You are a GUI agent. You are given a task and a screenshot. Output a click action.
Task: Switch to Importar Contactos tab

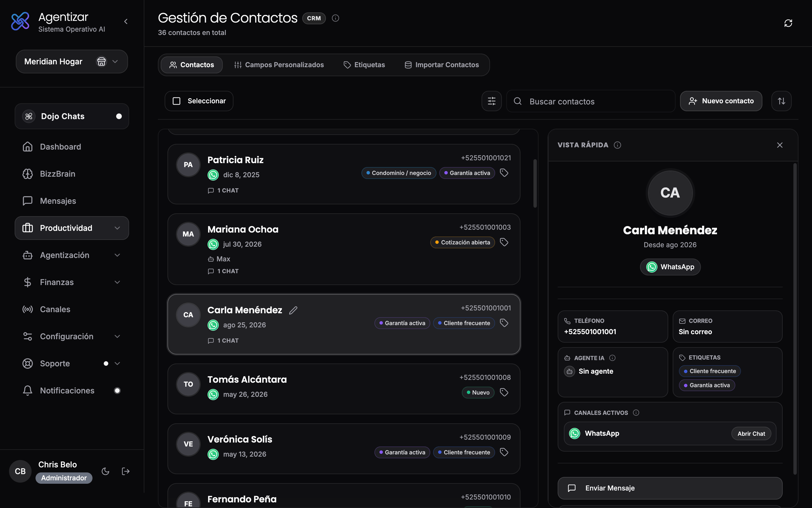442,65
